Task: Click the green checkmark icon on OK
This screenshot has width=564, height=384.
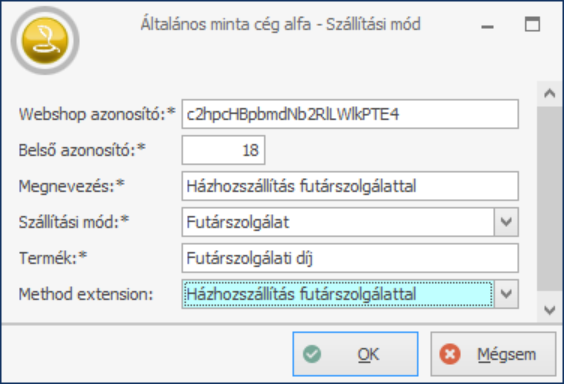Action: click(x=312, y=354)
